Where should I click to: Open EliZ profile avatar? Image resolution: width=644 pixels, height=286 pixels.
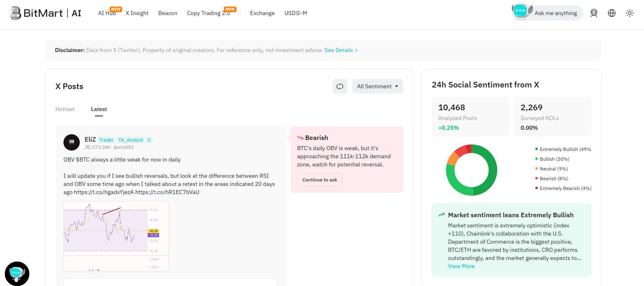click(72, 142)
